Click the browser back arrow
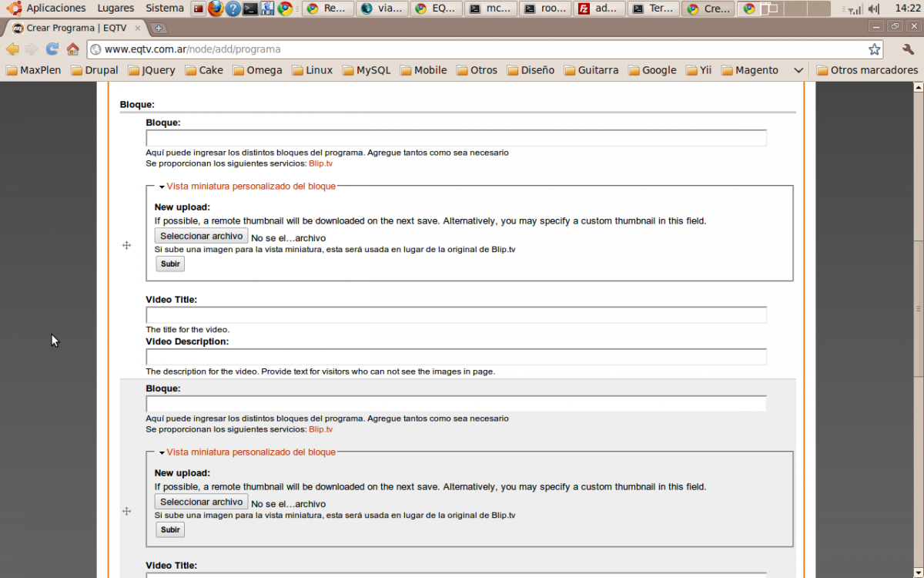Screen dimensions: 924x578 click(x=12, y=49)
